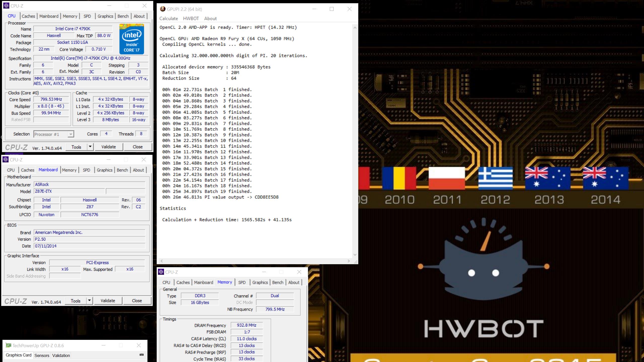Image resolution: width=644 pixels, height=362 pixels.
Task: Select SPD tab in the processor CPU-Z window
Action: (x=87, y=16)
